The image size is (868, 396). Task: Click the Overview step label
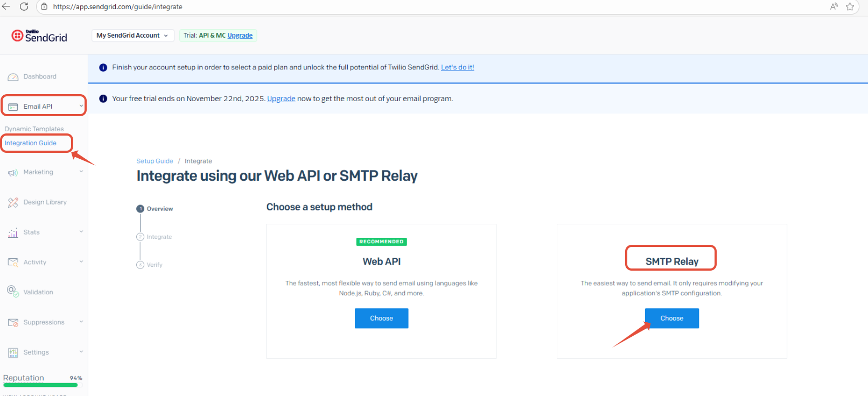(160, 209)
